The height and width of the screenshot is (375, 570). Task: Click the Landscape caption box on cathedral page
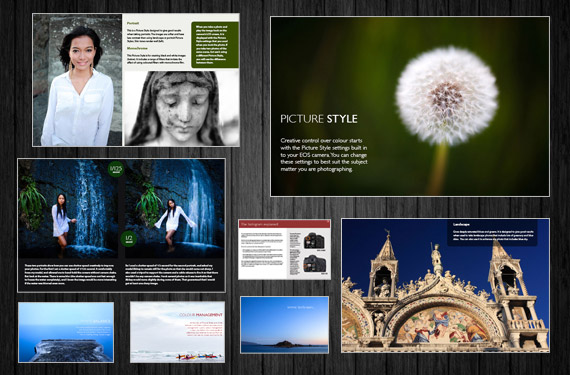[492, 233]
